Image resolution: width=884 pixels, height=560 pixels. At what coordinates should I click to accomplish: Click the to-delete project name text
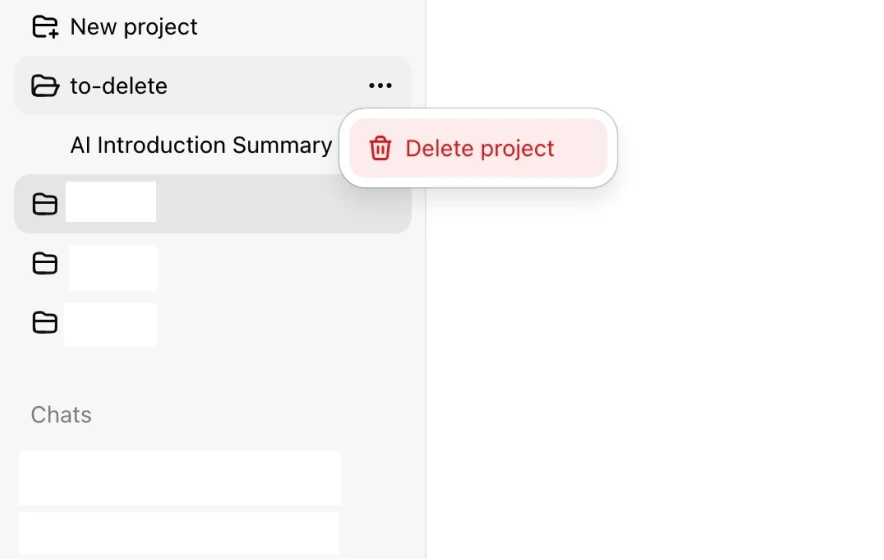pos(118,86)
